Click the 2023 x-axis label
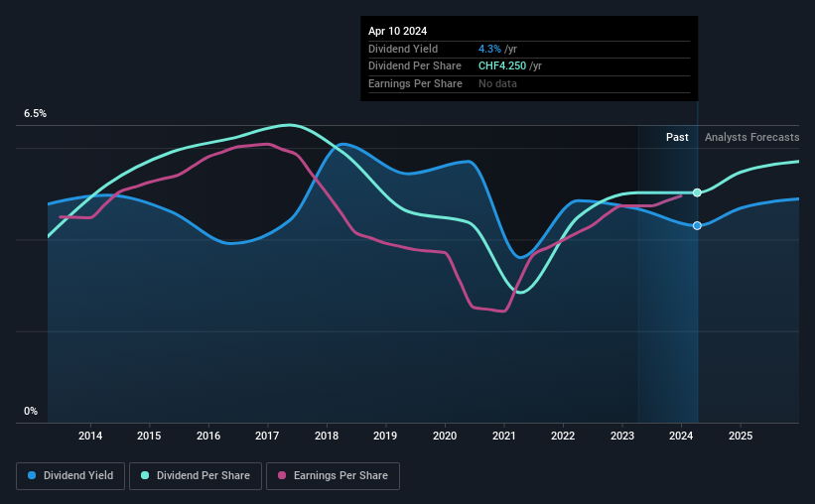Image resolution: width=815 pixels, height=504 pixels. point(622,436)
